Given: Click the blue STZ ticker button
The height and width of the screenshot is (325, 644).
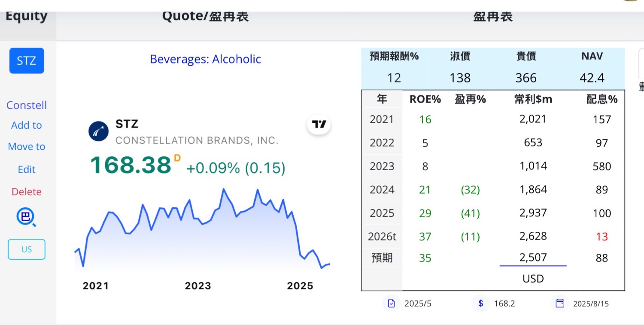Looking at the screenshot, I should pyautogui.click(x=27, y=61).
